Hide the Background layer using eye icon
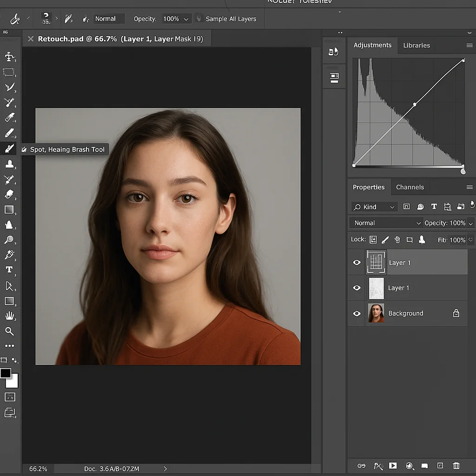476x476 pixels. point(357,313)
